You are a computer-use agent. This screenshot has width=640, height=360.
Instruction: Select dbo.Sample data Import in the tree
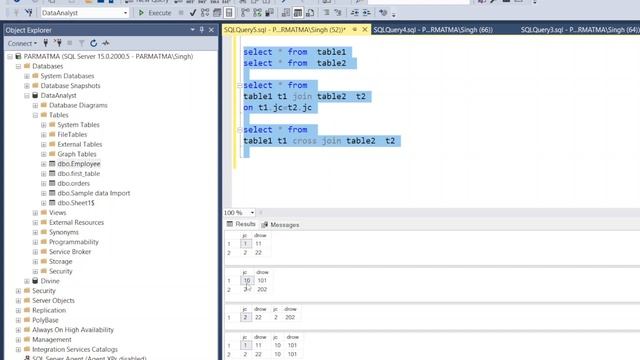(x=93, y=193)
